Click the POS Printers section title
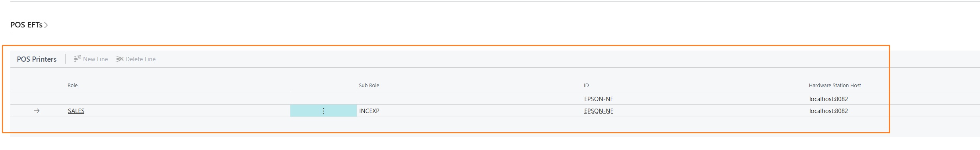The height and width of the screenshot is (150, 980). [x=37, y=59]
